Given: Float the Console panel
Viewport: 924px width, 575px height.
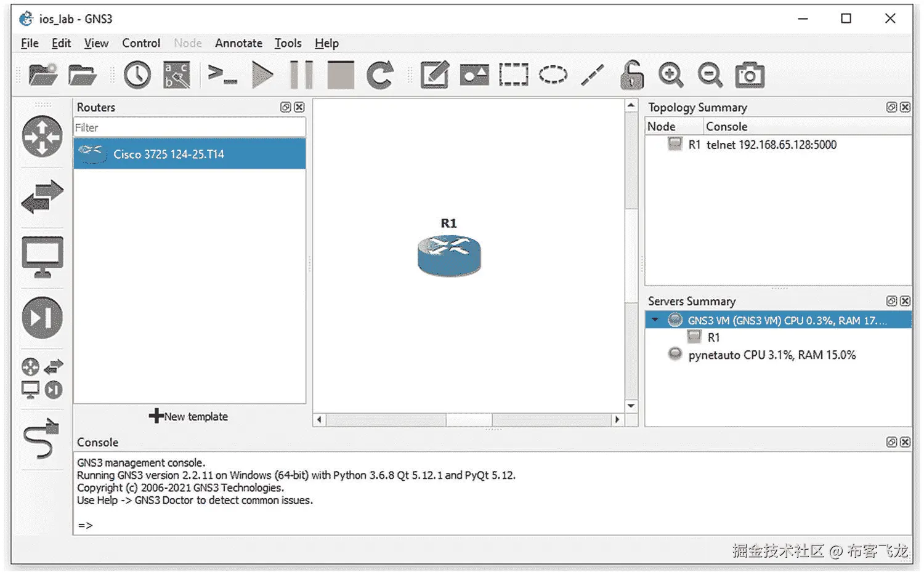Looking at the screenshot, I should click(x=891, y=441).
